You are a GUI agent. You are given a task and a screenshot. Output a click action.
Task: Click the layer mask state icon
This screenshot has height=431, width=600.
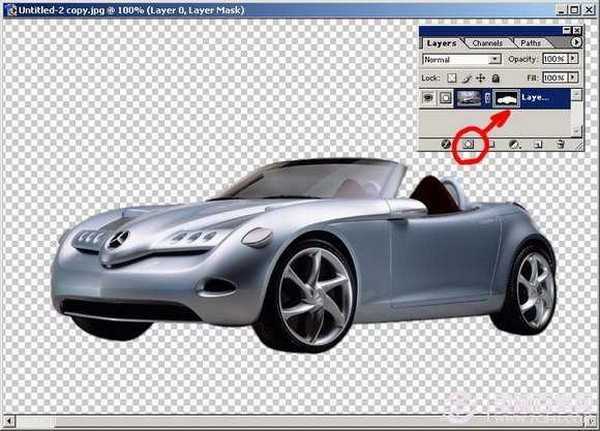[447, 98]
